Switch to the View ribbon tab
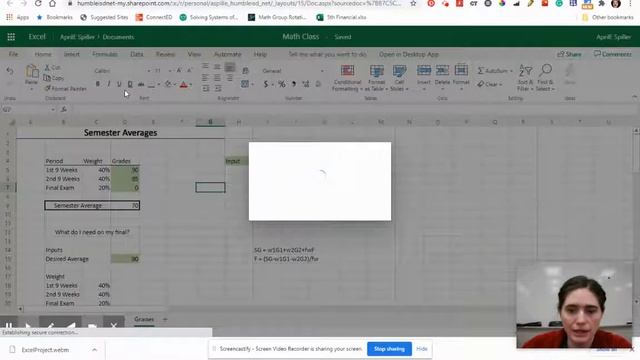 [194, 54]
